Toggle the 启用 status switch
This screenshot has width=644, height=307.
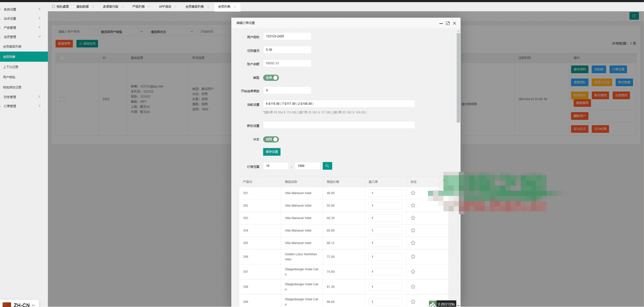(271, 139)
